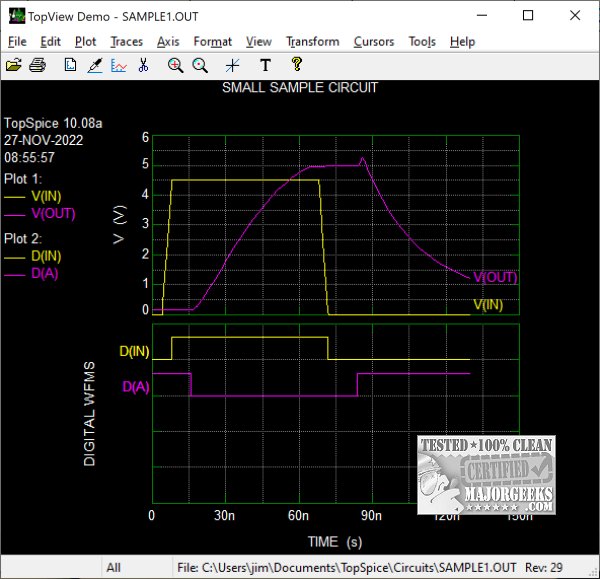Activate the crosshair cursor tool
Viewport: 600px width, 579px height.
(x=232, y=66)
